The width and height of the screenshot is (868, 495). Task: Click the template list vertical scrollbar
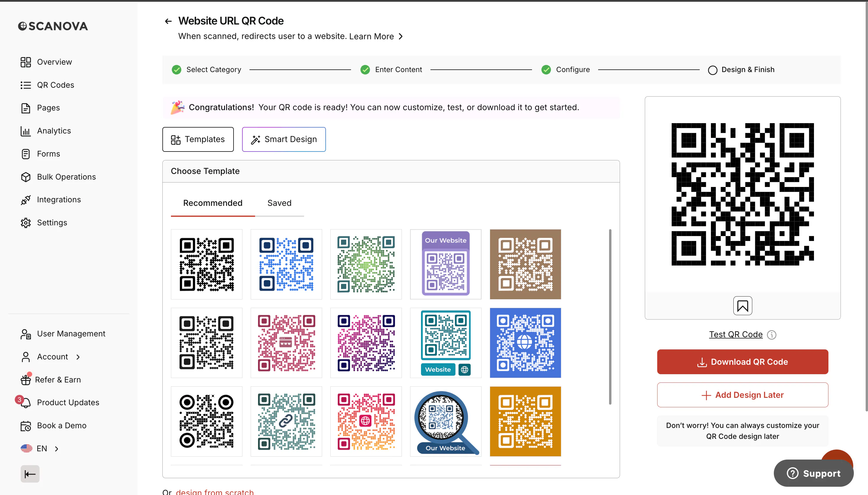click(x=610, y=317)
